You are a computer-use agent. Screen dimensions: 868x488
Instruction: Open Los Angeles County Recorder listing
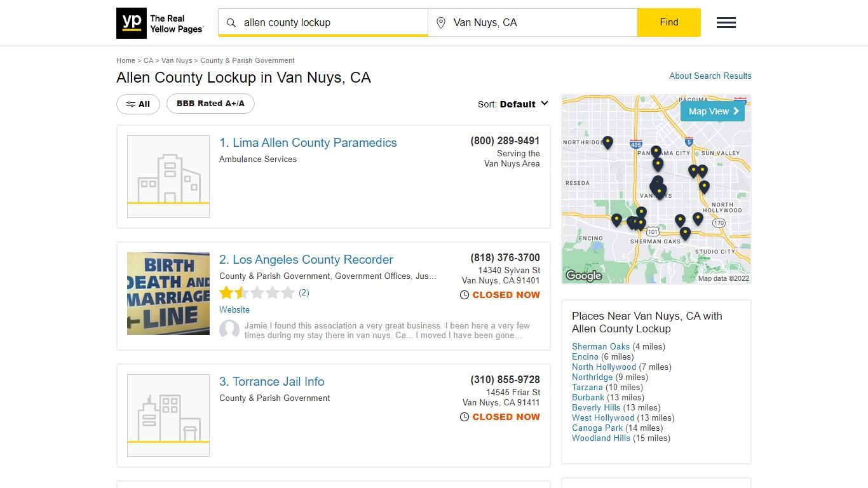pyautogui.click(x=306, y=260)
